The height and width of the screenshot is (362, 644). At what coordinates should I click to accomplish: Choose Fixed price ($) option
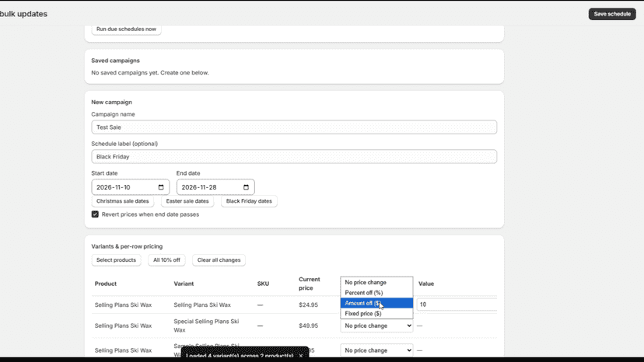click(376, 314)
